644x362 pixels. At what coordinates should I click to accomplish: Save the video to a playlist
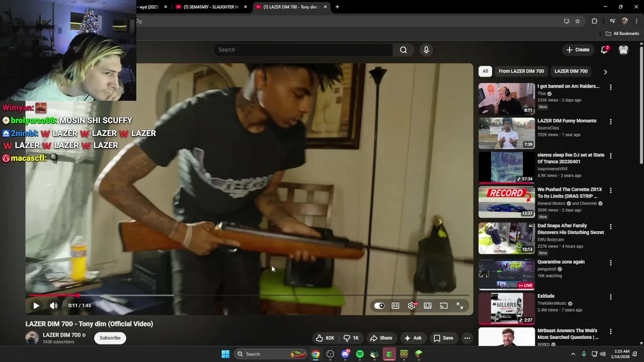[443, 338]
